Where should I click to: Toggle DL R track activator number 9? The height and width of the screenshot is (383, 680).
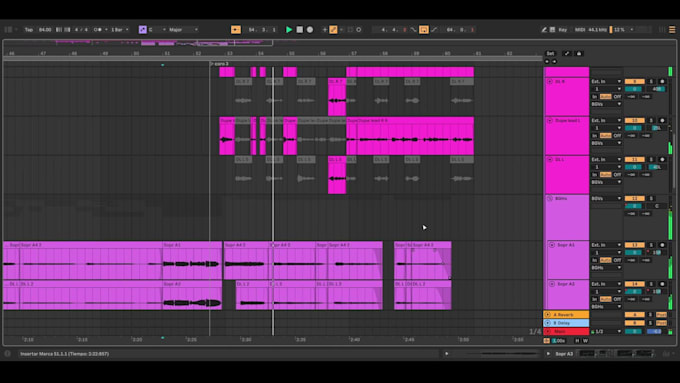634,82
